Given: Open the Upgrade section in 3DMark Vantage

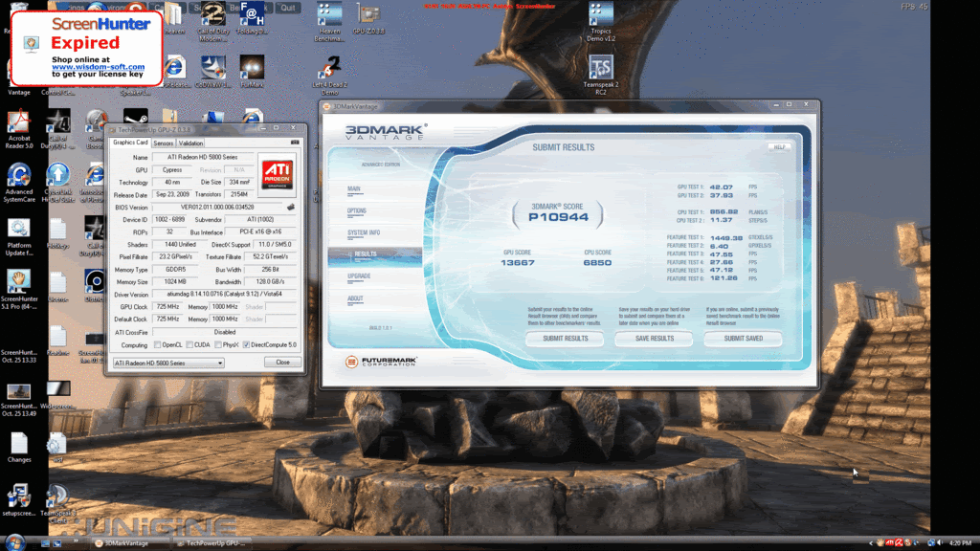Looking at the screenshot, I should 360,276.
